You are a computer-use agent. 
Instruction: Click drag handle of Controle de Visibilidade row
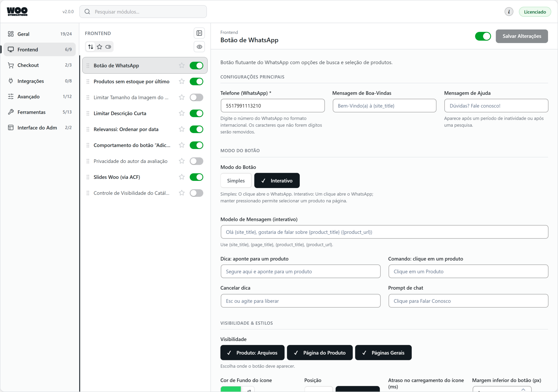[88, 193]
